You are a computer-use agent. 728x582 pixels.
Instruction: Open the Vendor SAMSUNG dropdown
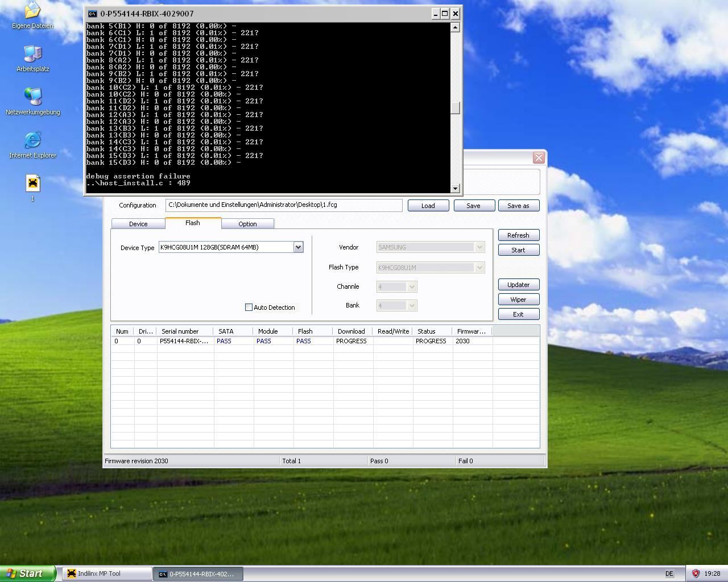[479, 247]
